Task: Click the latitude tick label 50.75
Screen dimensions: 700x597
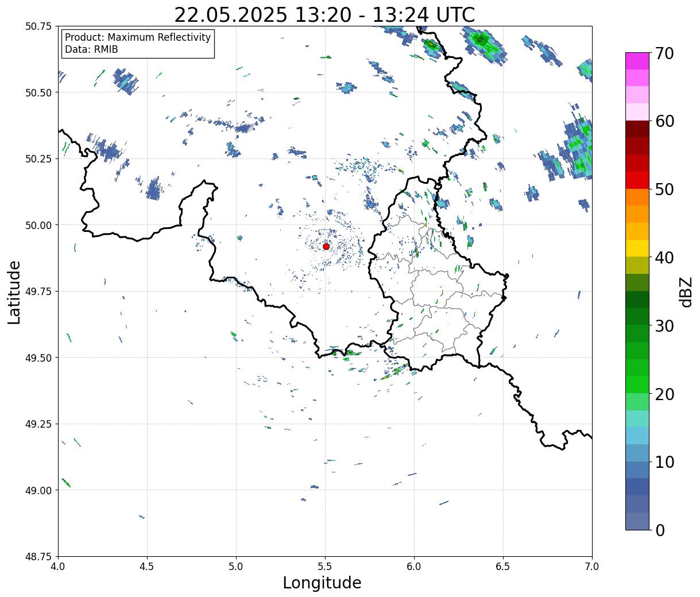Action: (38, 26)
